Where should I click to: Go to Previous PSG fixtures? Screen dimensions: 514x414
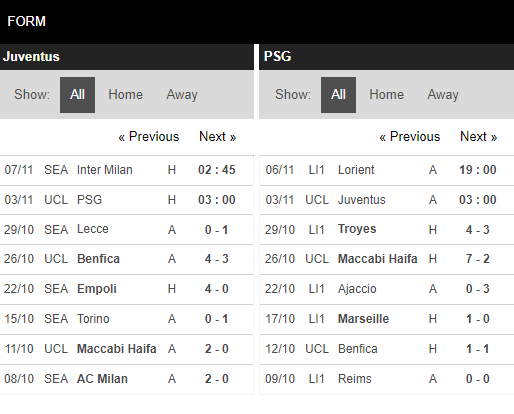[410, 137]
